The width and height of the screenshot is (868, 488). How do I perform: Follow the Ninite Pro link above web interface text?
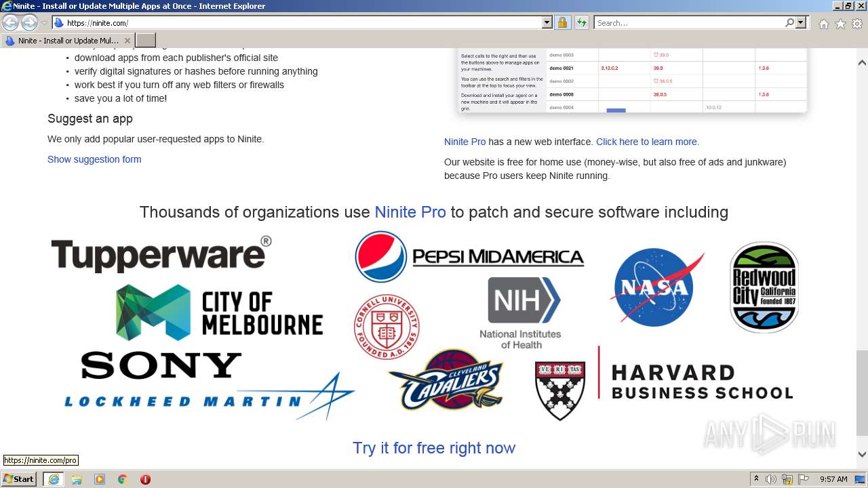[465, 142]
